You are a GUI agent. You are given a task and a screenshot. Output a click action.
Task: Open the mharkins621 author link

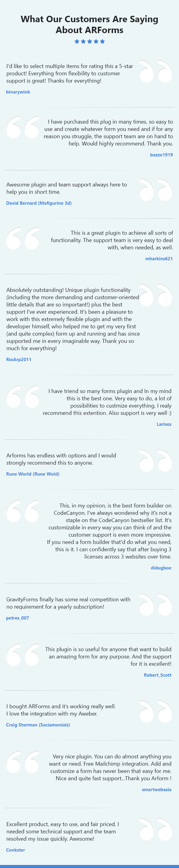coord(159,259)
